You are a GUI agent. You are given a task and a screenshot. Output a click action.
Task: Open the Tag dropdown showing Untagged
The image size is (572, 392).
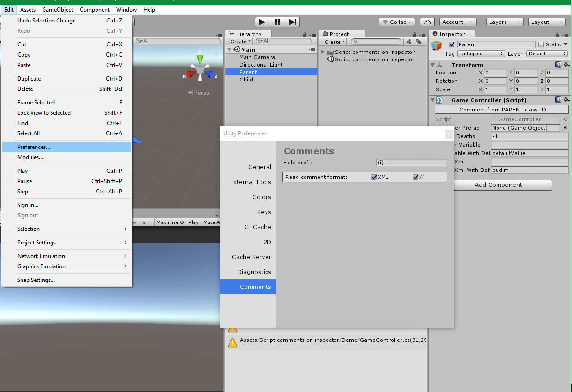point(481,54)
